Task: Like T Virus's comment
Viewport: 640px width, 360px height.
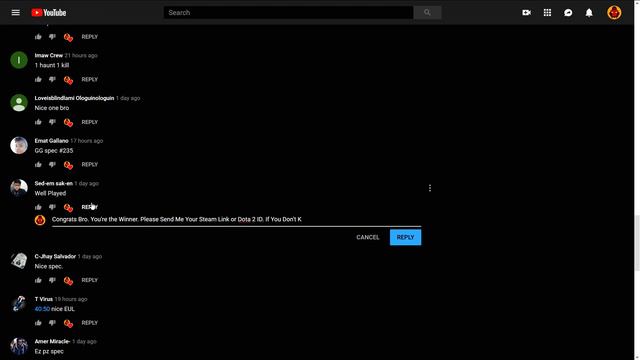Action: coord(38,323)
